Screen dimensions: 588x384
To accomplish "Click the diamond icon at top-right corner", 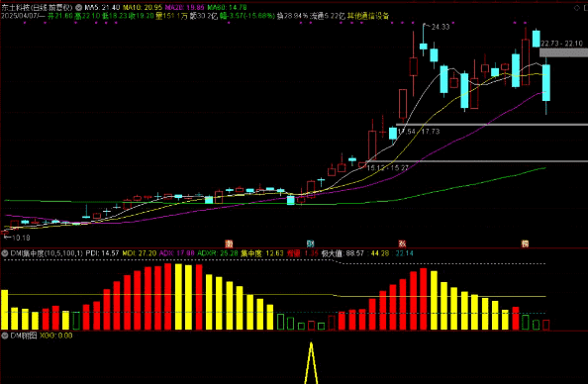I will [x=577, y=8].
